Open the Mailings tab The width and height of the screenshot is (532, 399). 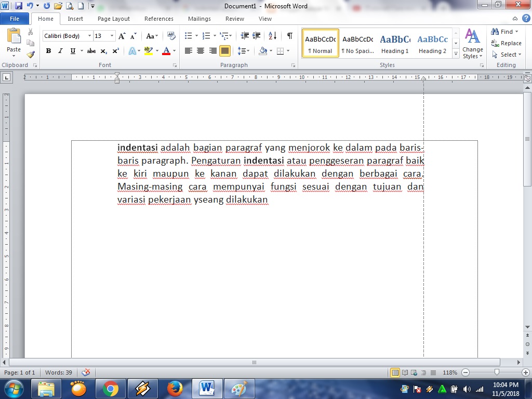pyautogui.click(x=199, y=19)
